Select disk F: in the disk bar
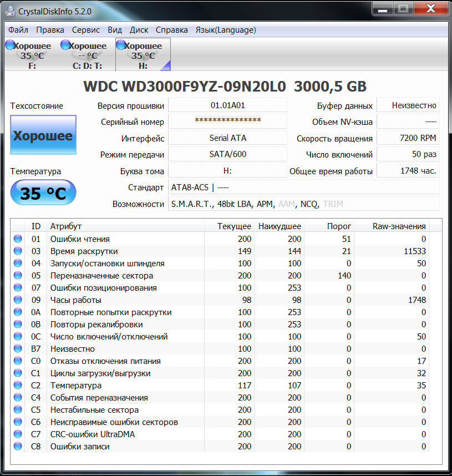Screen dimensions: 452x476 pos(32,55)
